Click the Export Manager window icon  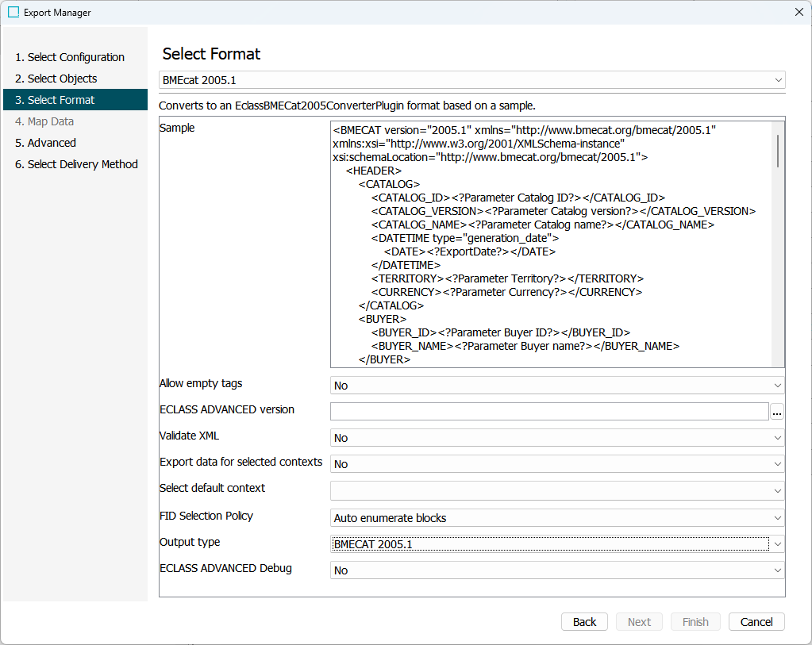[13, 13]
